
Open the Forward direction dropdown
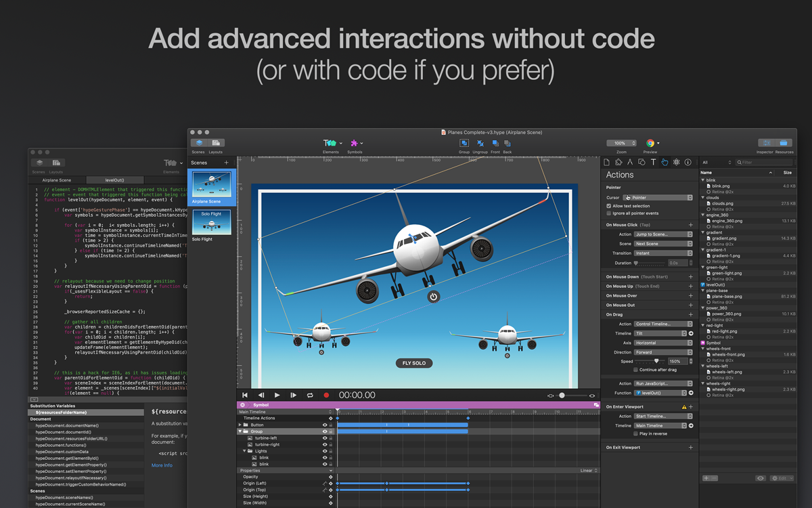(x=663, y=352)
